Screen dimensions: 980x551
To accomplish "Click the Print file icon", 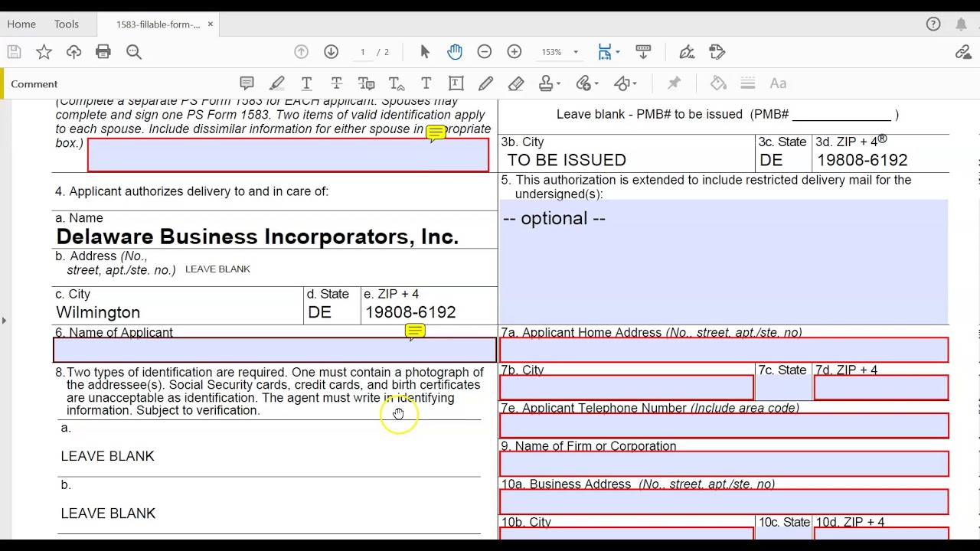I will 103,52.
